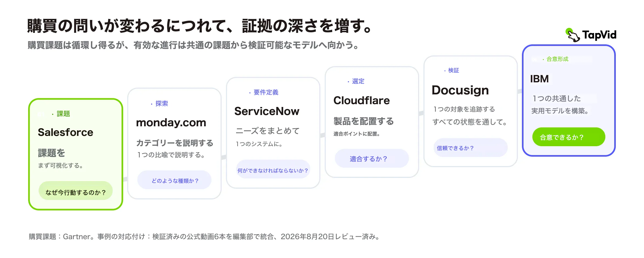
Task: Click the footer source note mentioning Gartner
Action: [x=205, y=236]
